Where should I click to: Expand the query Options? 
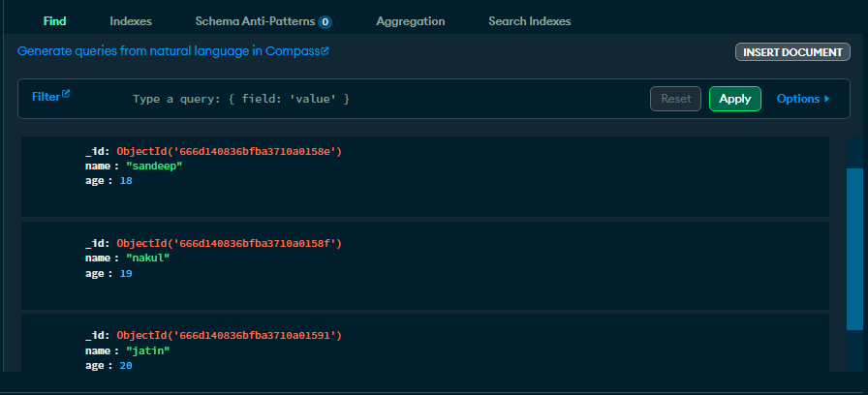click(803, 99)
